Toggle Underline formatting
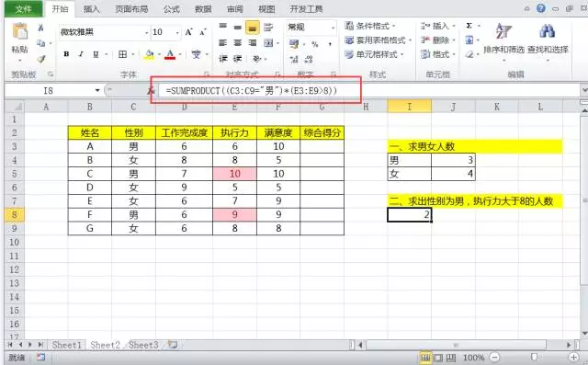 [x=96, y=54]
